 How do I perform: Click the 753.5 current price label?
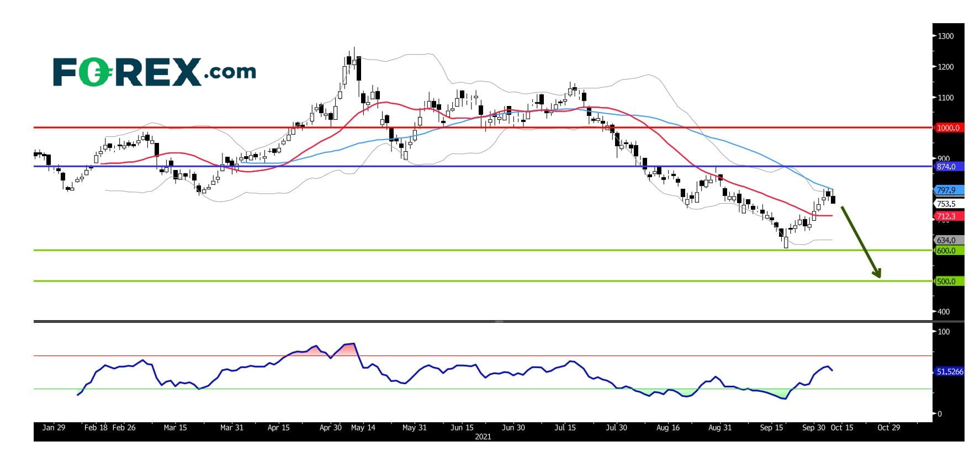(946, 204)
